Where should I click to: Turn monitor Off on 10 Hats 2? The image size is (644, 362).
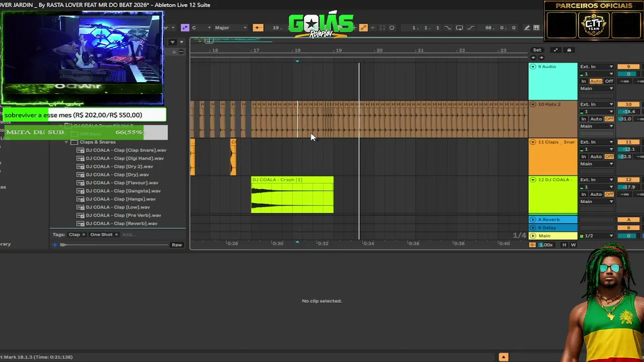(x=609, y=119)
